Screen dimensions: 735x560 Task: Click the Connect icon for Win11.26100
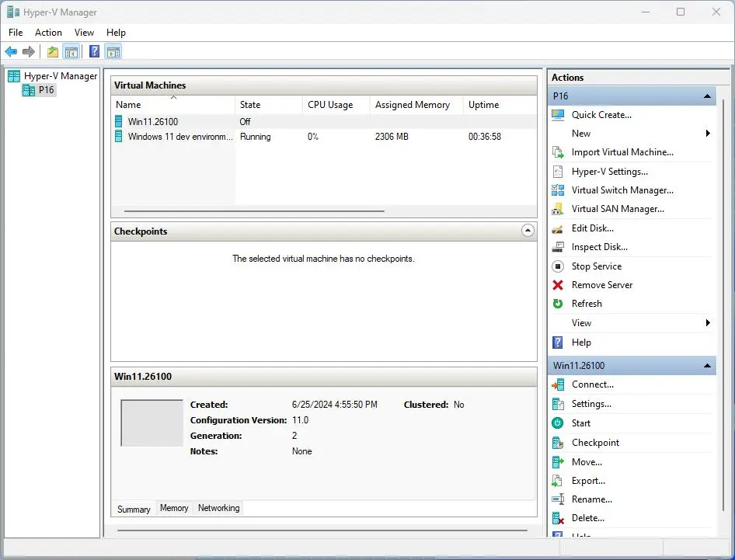pyautogui.click(x=558, y=384)
